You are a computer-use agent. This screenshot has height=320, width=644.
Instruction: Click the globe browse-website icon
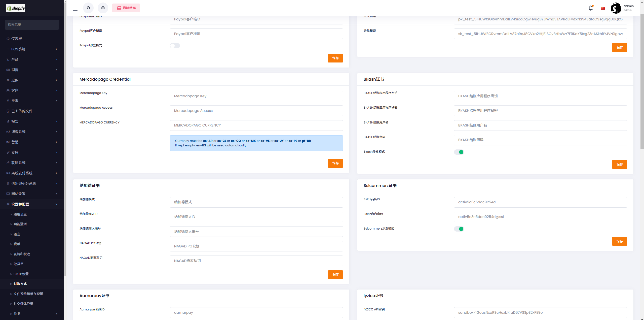tap(88, 8)
